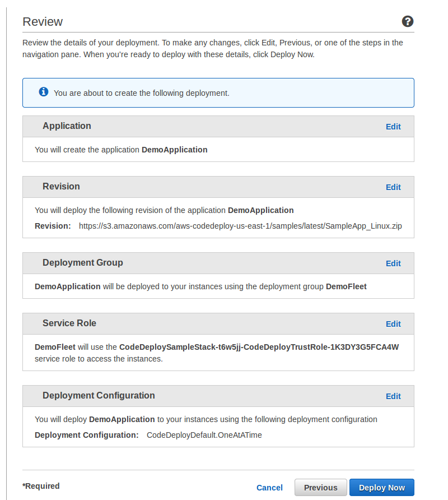This screenshot has width=448, height=500.
Task: Edit the Deployment Group section
Action: tap(393, 263)
